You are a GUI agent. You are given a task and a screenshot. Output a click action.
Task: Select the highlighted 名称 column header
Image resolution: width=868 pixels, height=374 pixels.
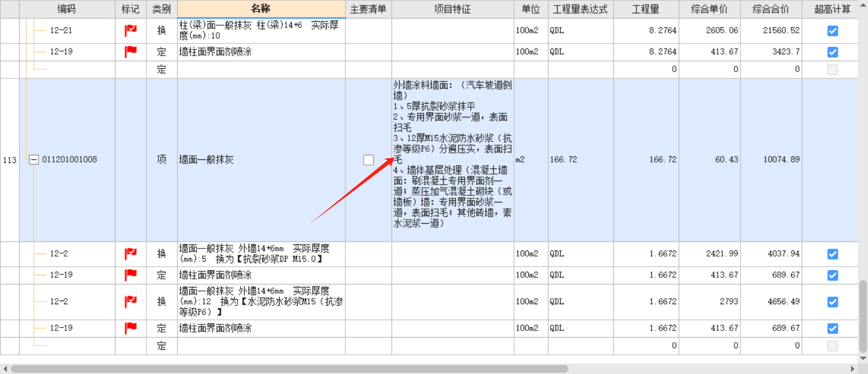click(x=261, y=9)
